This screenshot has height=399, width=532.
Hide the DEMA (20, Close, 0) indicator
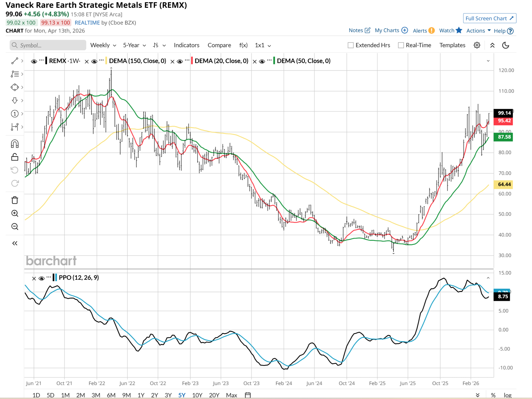click(x=180, y=62)
